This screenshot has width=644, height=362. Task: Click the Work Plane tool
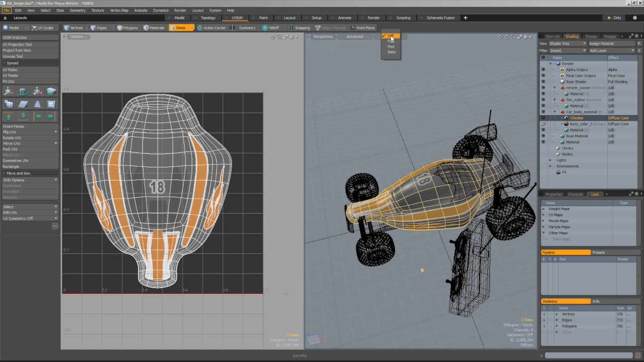(363, 28)
